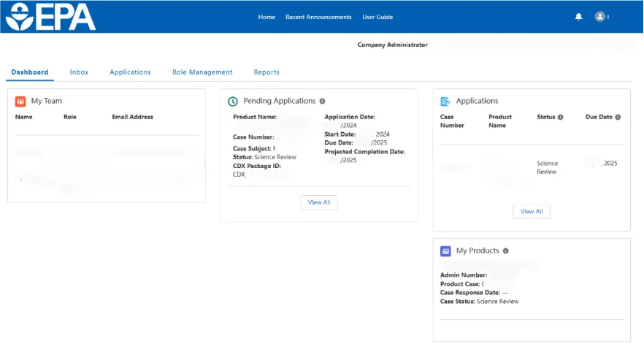Open the user profile avatar menu
The image size is (644, 344).
pyautogui.click(x=600, y=17)
